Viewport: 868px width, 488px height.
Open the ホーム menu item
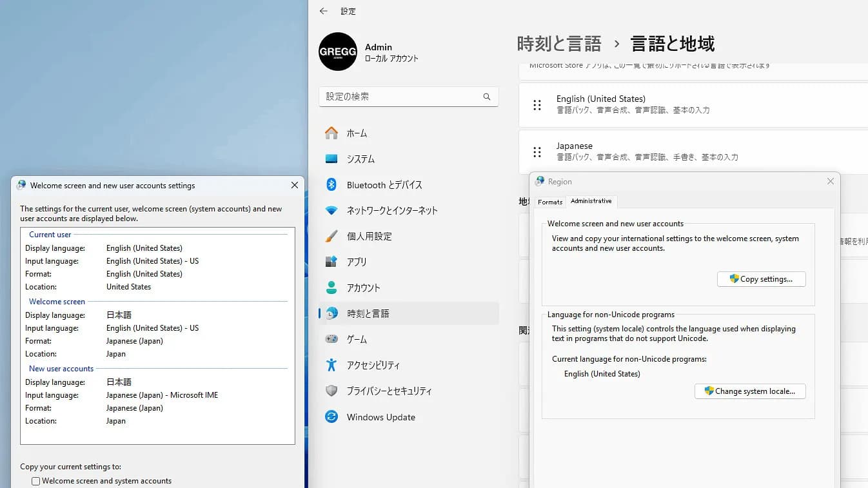point(409,133)
